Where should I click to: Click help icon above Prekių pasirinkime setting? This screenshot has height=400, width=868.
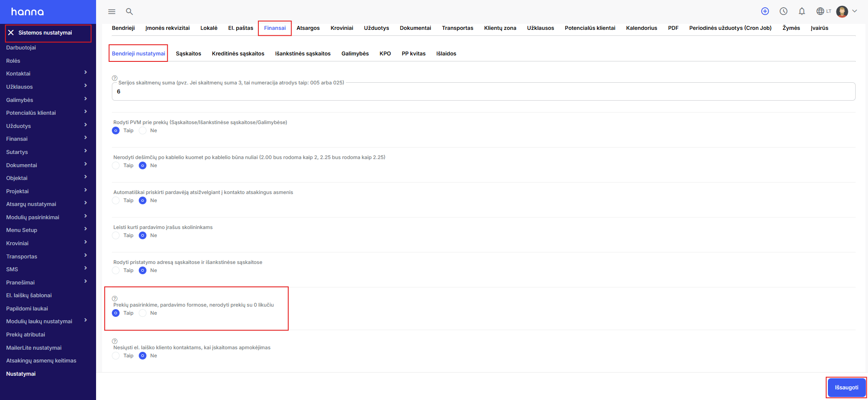(114, 299)
